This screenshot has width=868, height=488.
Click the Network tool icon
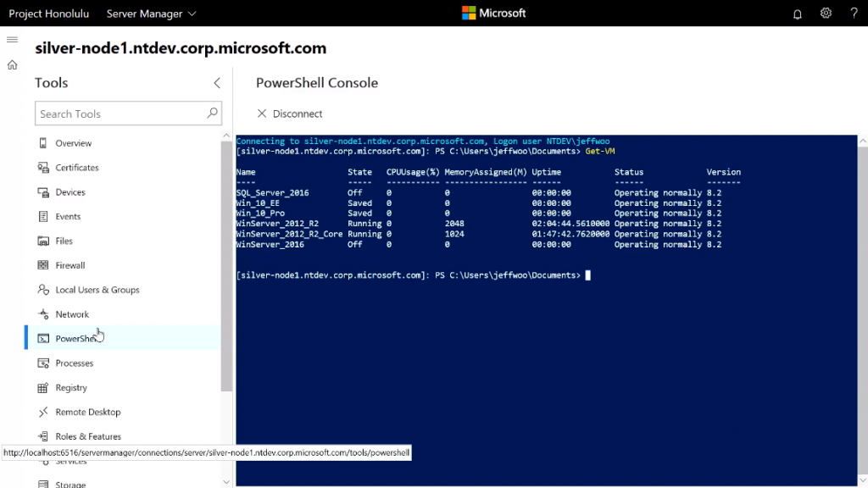click(43, 314)
